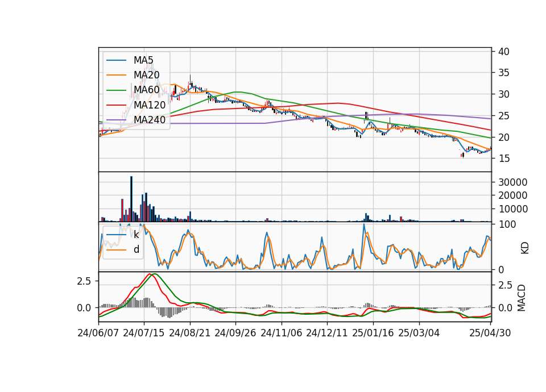546x392 pixels.
Task: Click the MA5 legend label
Action: click(143, 60)
